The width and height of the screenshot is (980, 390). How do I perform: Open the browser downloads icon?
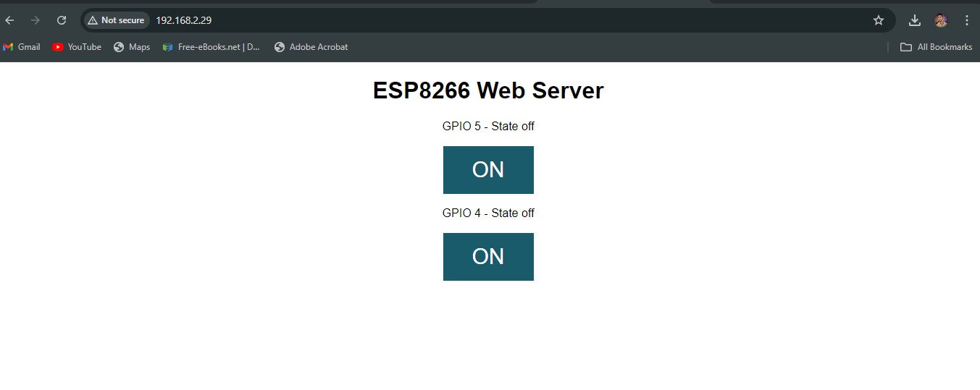point(915,20)
